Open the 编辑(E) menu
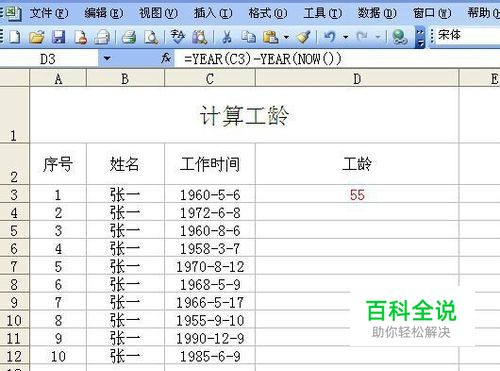This screenshot has width=500, height=371. tap(104, 13)
